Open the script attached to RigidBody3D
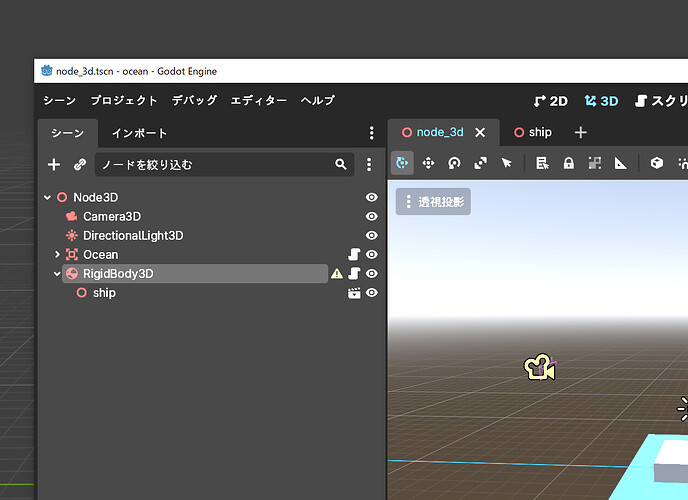688x500 pixels. pos(354,274)
